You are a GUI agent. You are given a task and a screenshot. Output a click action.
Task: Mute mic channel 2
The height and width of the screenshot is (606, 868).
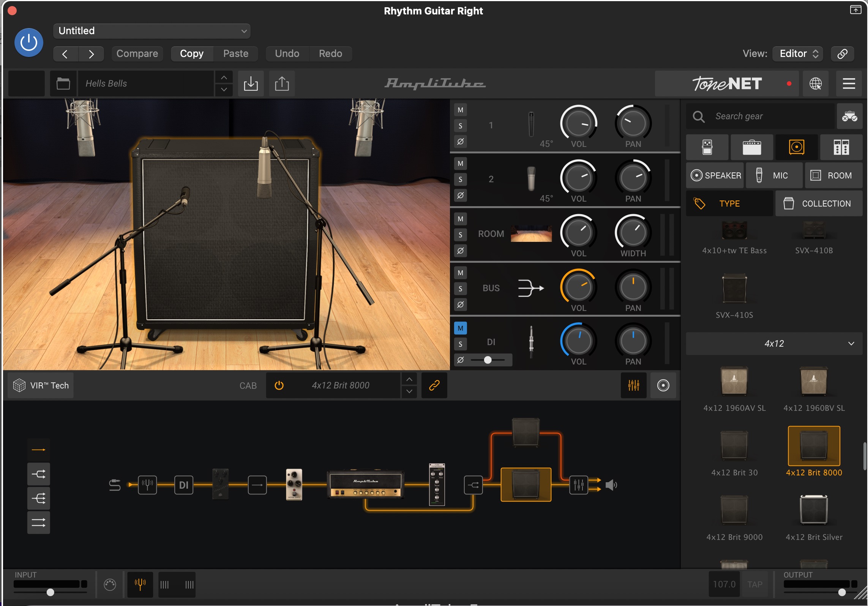461,164
